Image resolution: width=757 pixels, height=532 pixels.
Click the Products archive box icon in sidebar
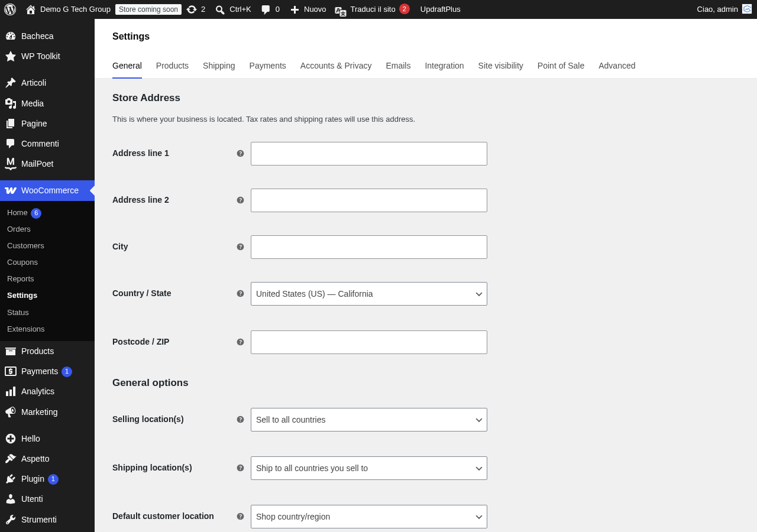(x=11, y=351)
